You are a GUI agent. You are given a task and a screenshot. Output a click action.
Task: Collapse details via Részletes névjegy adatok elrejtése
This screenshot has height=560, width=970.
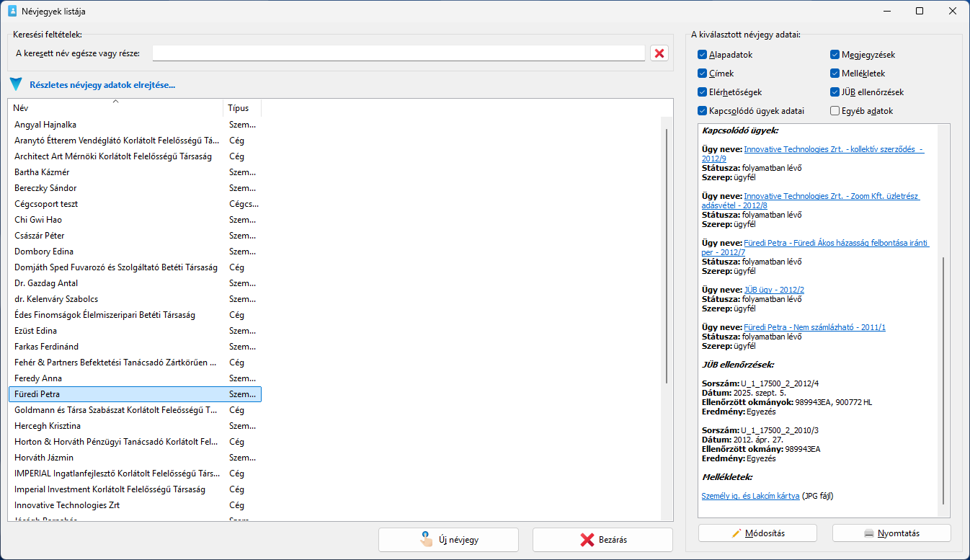click(x=102, y=85)
